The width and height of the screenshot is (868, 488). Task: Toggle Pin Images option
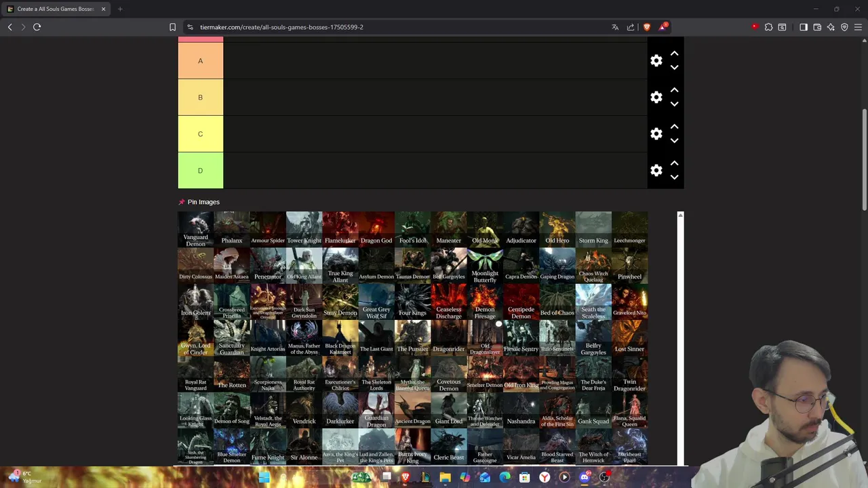point(199,202)
